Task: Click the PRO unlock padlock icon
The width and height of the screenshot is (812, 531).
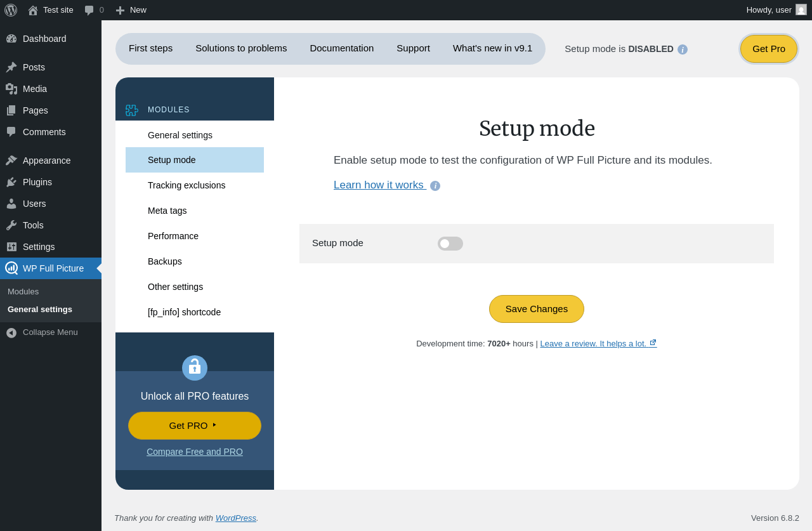Action: tap(195, 368)
